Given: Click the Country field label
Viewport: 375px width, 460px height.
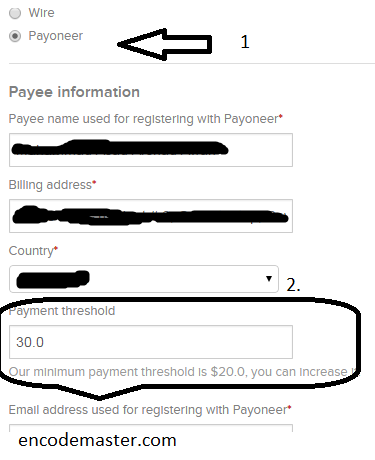Looking at the screenshot, I should (x=33, y=251).
